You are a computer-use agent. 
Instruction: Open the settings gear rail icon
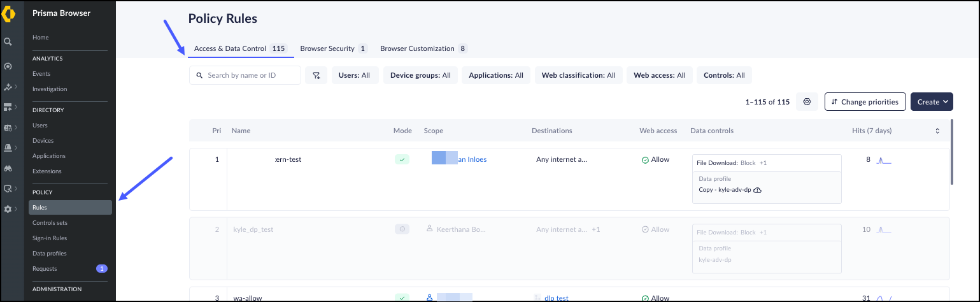click(8, 209)
